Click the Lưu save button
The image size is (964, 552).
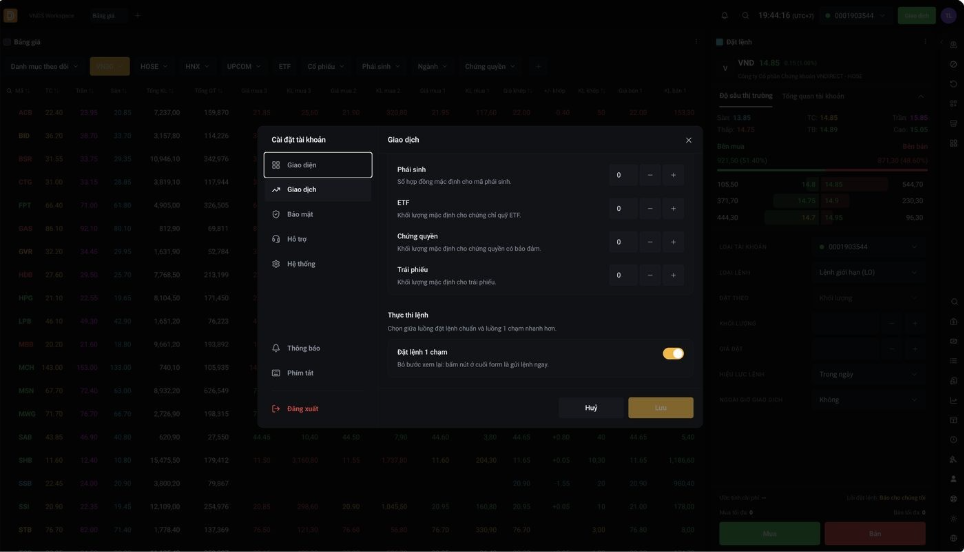(x=660, y=408)
